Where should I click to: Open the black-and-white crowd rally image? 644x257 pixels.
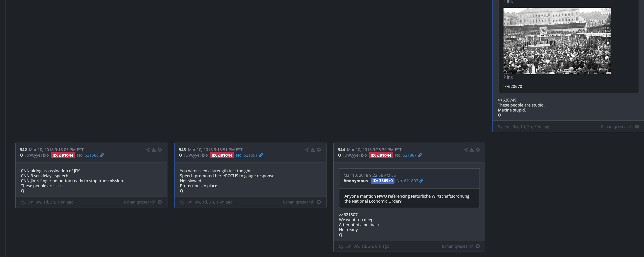tap(557, 41)
